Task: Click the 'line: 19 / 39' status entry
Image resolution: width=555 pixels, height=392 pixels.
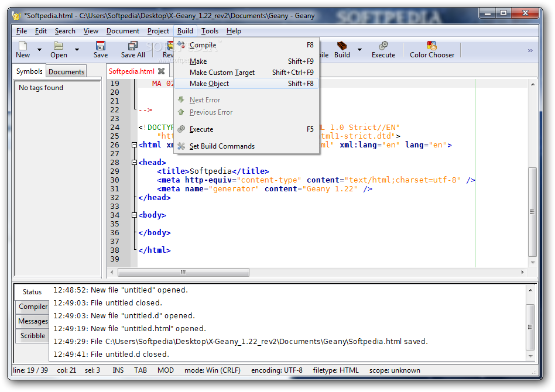Action: click(30, 370)
